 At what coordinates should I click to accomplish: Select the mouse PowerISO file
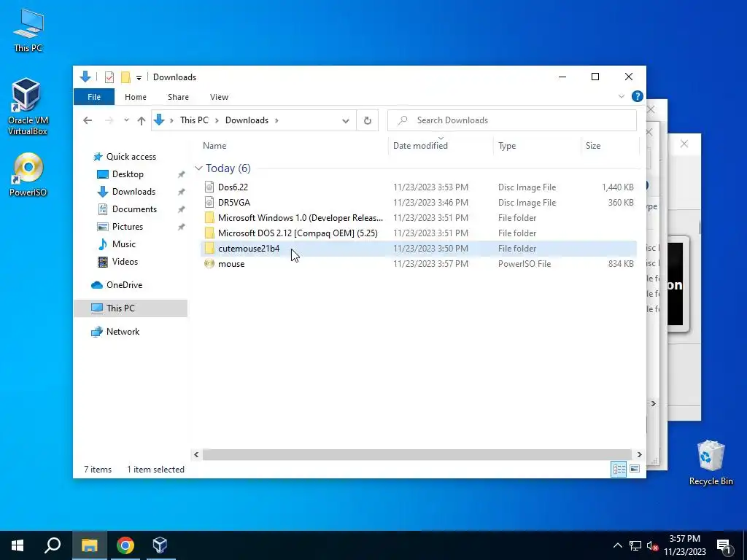coord(418,263)
